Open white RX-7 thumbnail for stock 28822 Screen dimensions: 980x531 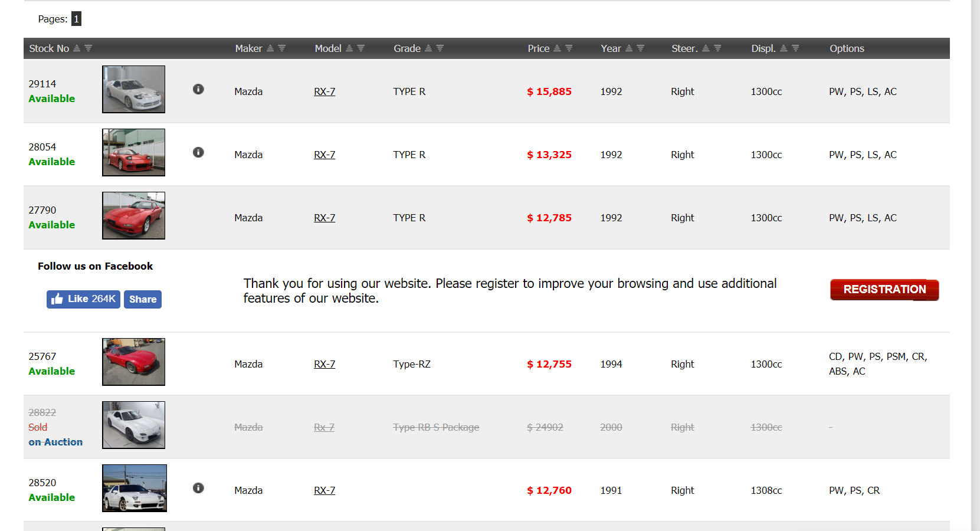coord(133,425)
